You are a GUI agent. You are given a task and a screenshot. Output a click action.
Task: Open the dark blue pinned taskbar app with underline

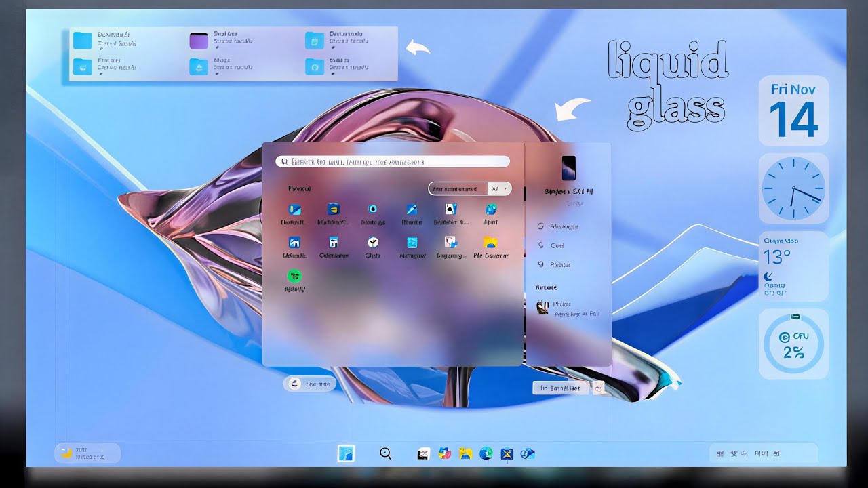(x=507, y=454)
